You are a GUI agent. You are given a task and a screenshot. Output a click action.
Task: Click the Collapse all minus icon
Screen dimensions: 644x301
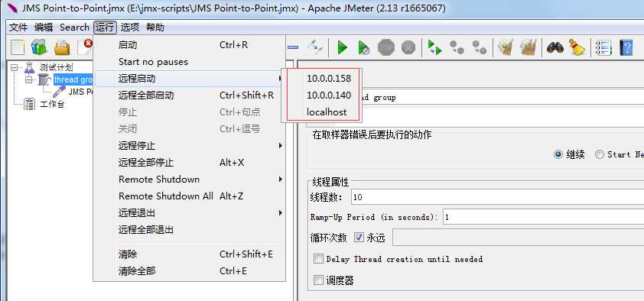292,48
